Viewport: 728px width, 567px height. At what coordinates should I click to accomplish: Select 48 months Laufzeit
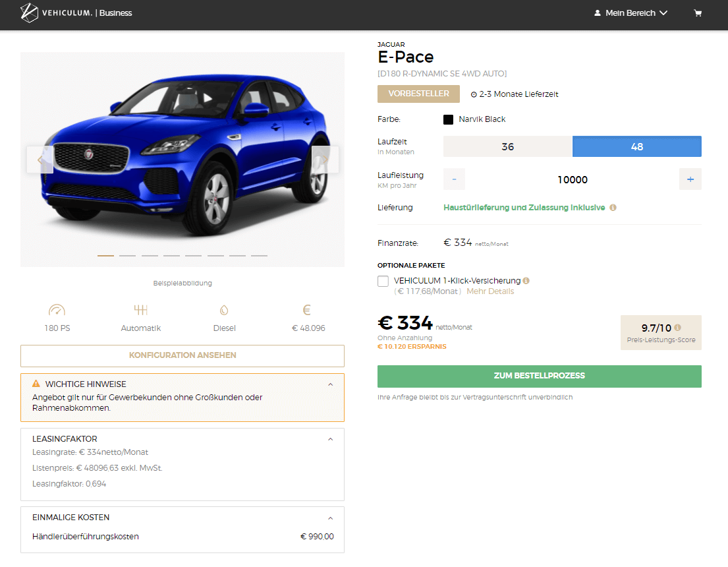tap(637, 147)
